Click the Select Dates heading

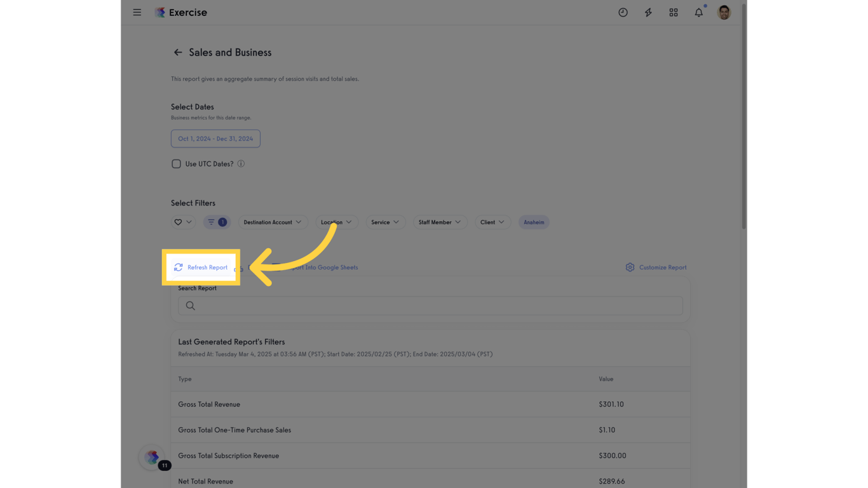(193, 107)
